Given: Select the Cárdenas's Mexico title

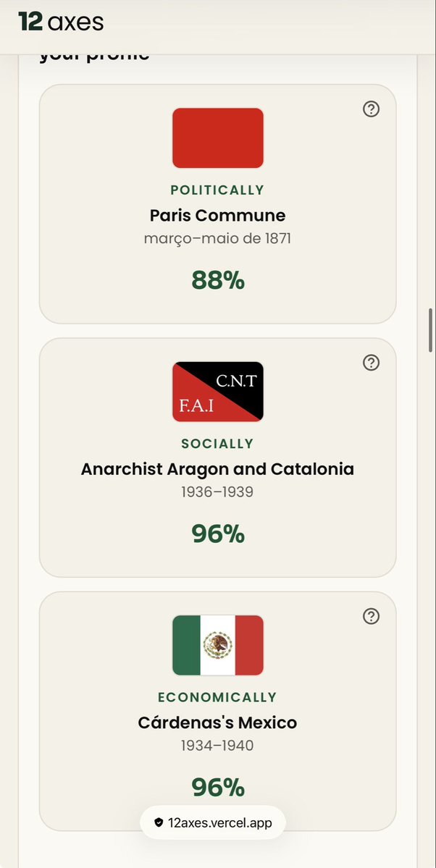Looking at the screenshot, I should click(218, 722).
